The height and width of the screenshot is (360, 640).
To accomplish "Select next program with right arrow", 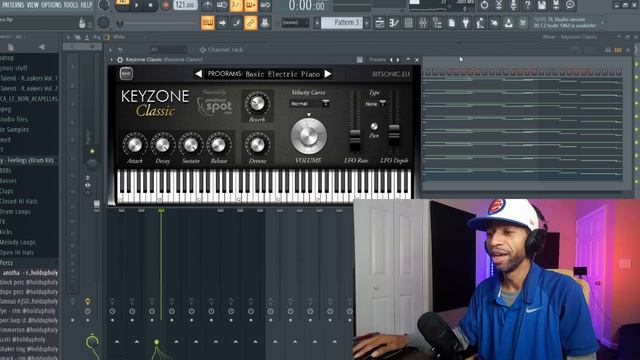I will pos(328,74).
